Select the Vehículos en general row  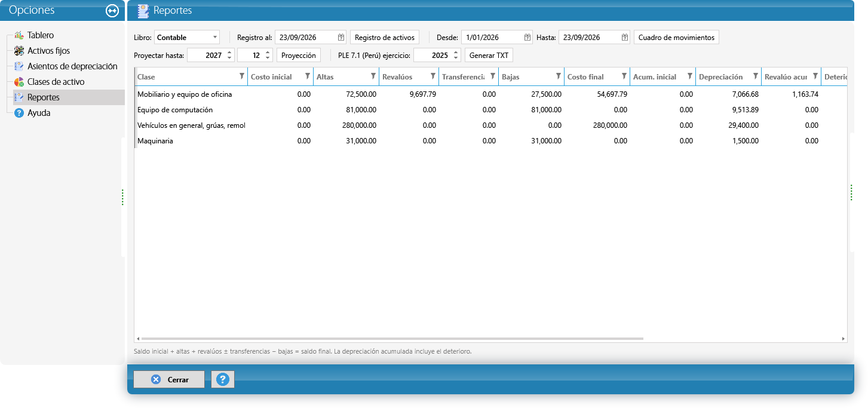coord(490,125)
